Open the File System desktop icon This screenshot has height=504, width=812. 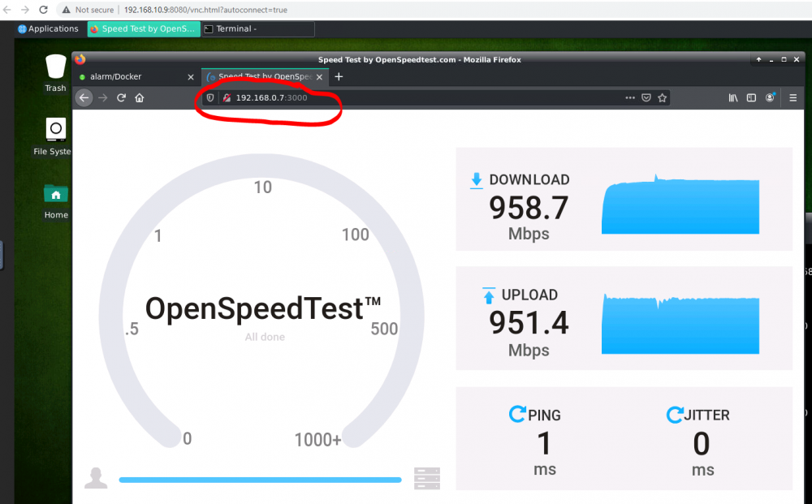point(53,136)
